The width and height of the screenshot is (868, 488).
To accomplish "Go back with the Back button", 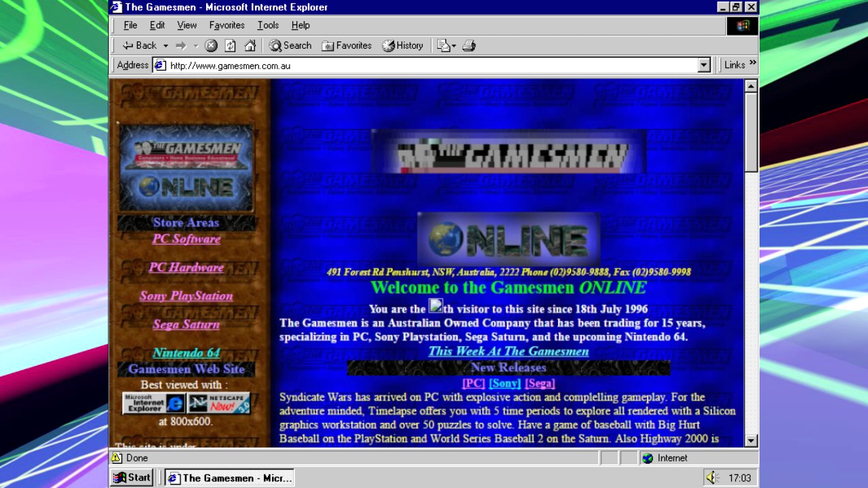I will (x=139, y=45).
